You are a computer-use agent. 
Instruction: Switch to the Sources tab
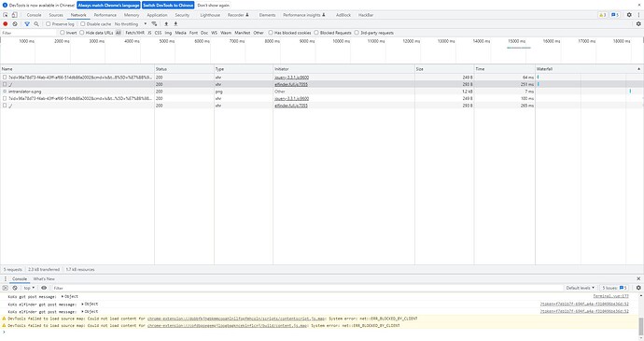[x=56, y=15]
